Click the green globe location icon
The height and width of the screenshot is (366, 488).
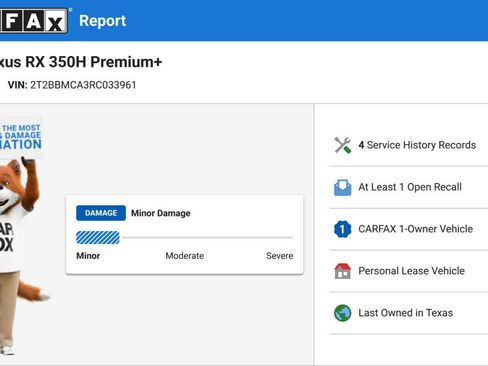[343, 313]
